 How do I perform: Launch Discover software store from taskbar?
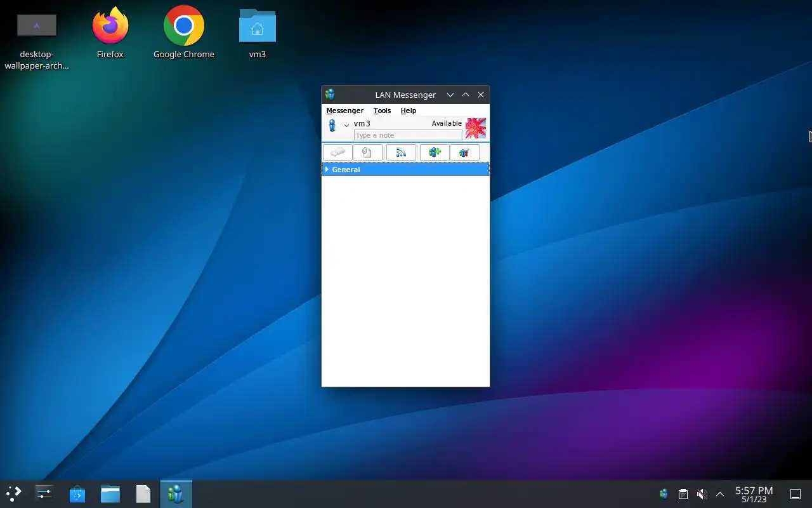[x=77, y=493]
